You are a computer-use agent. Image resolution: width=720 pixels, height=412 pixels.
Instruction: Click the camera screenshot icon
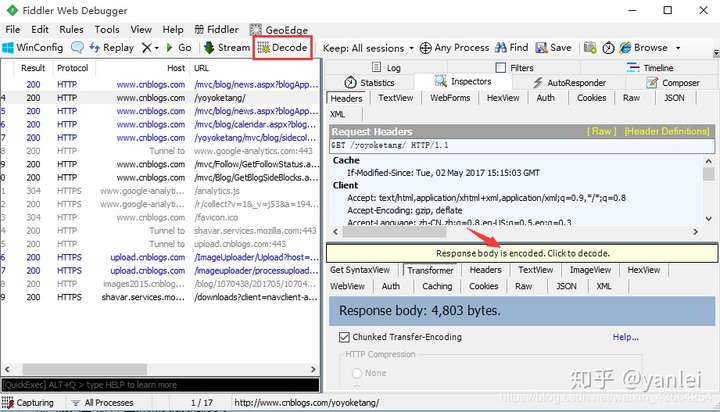tap(590, 48)
